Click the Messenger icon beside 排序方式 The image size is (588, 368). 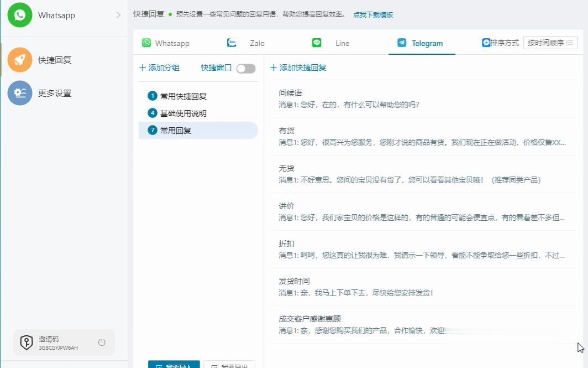pyautogui.click(x=486, y=42)
